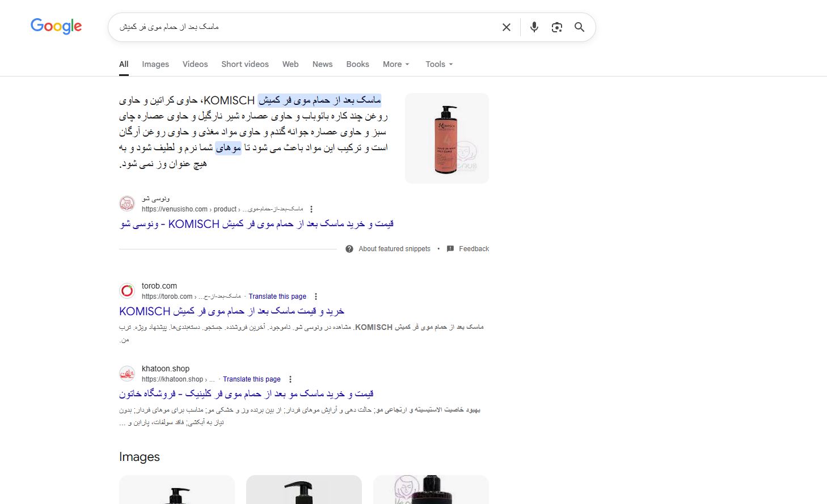
Task: Click the magnifying glass search icon
Action: (579, 27)
